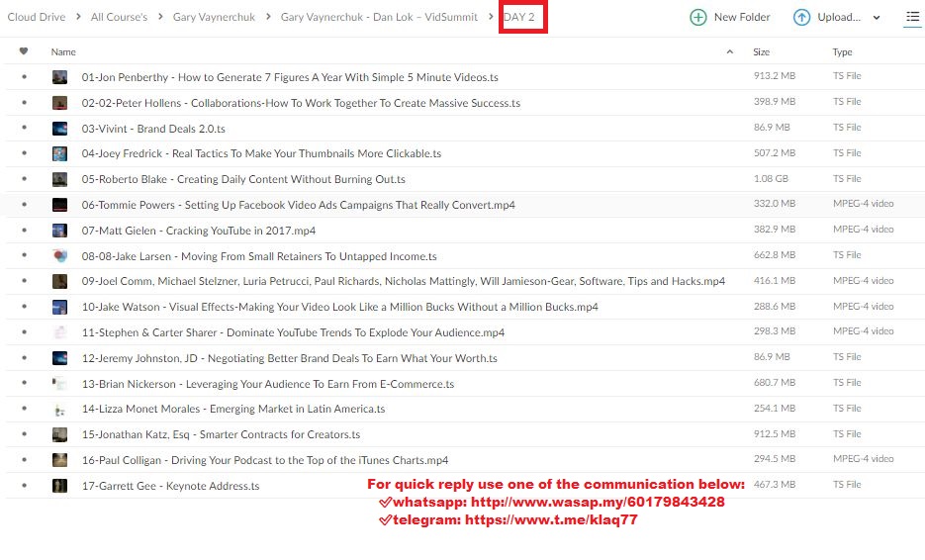Select 13-Brian Nickerson E-Commerce file name
Viewport: 925px width, 560px height.
[268, 384]
